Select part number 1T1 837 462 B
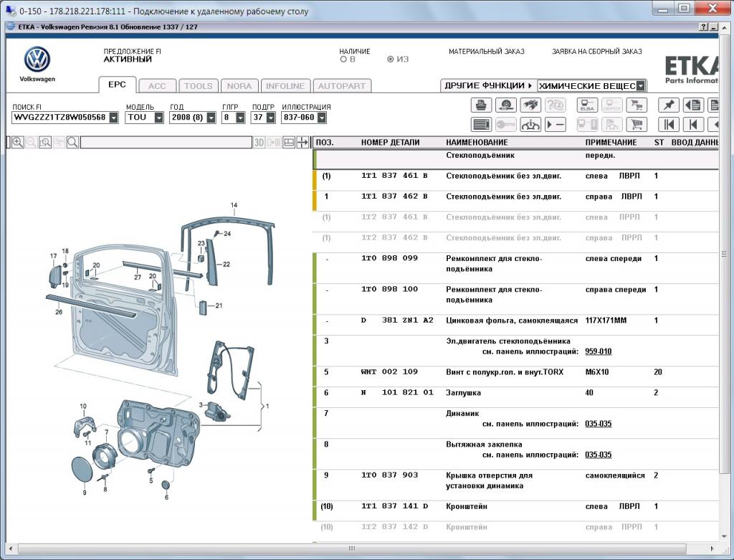 pyautogui.click(x=394, y=196)
